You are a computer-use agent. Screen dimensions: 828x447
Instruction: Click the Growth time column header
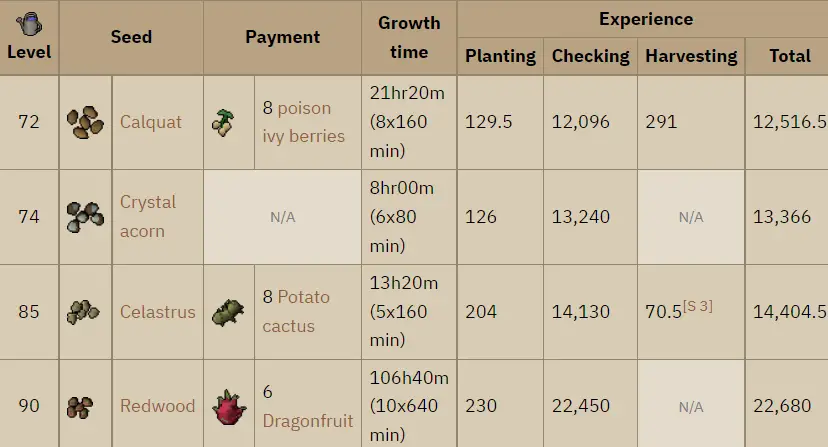pyautogui.click(x=409, y=37)
